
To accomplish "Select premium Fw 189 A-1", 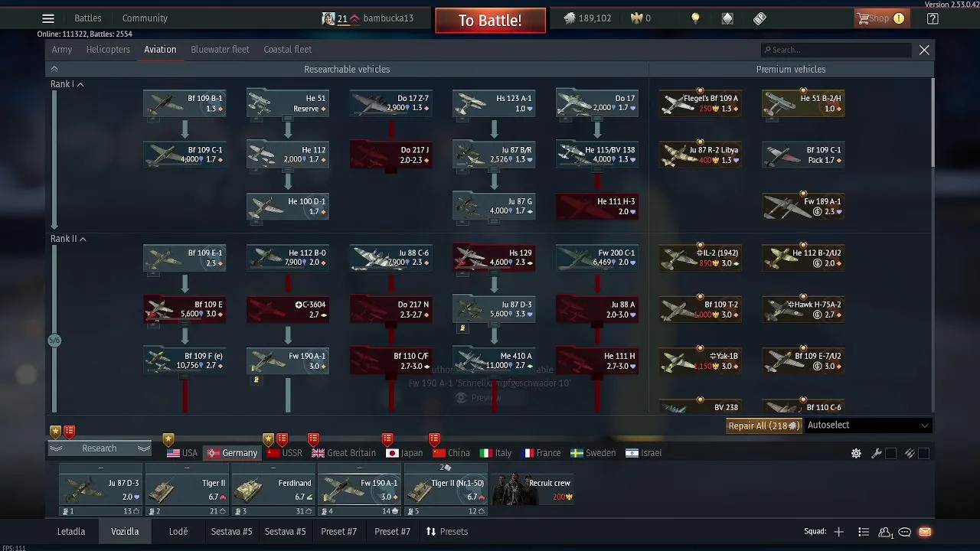I will [x=803, y=206].
